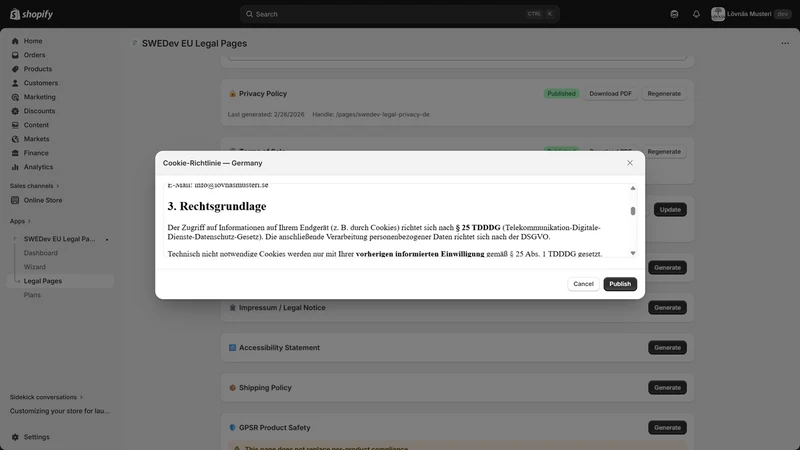
Task: Click Cancel in the dialog
Action: 583,284
